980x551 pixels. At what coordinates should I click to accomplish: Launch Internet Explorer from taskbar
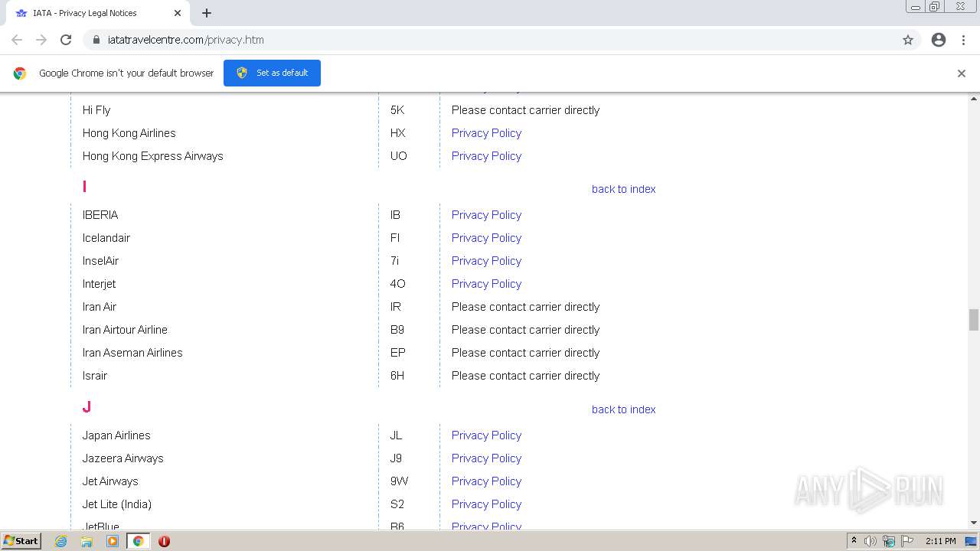click(x=61, y=541)
